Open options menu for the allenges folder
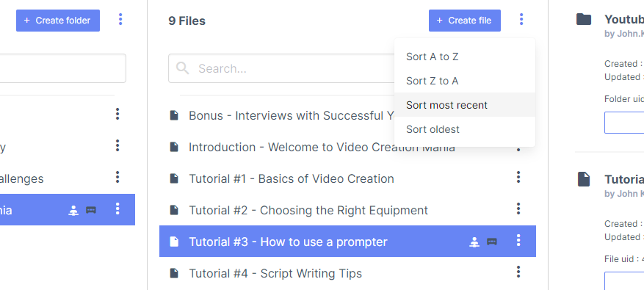 point(117,177)
